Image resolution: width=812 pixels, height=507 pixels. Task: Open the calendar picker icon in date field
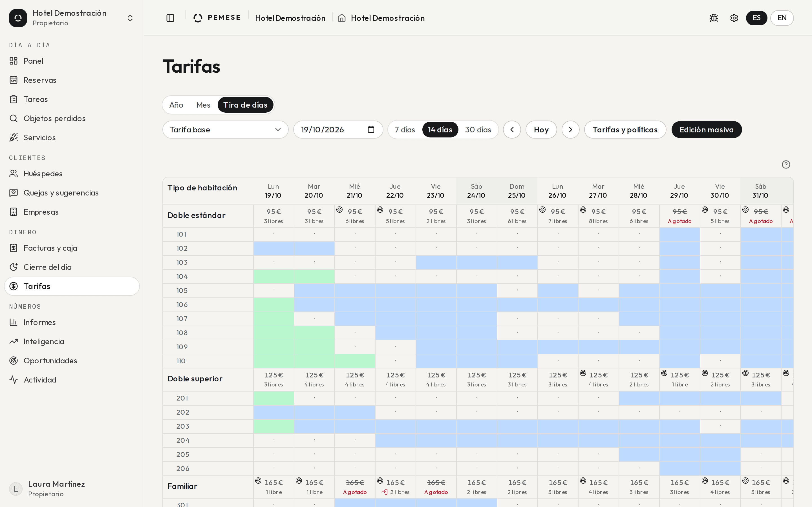pyautogui.click(x=371, y=130)
